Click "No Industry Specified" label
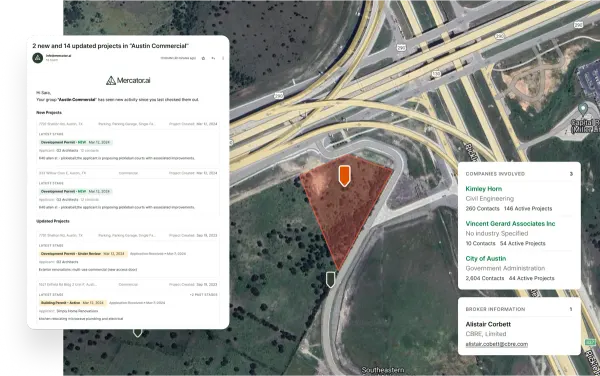 497,233
